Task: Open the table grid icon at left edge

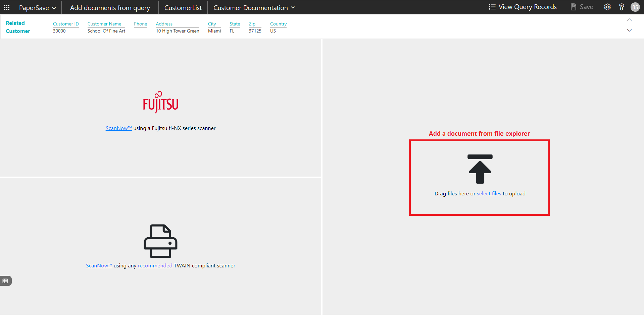Action: tap(5, 281)
